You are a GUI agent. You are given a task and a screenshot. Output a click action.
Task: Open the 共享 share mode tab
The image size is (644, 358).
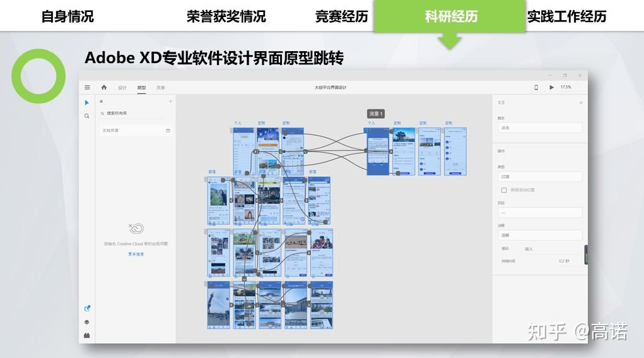[x=161, y=88]
